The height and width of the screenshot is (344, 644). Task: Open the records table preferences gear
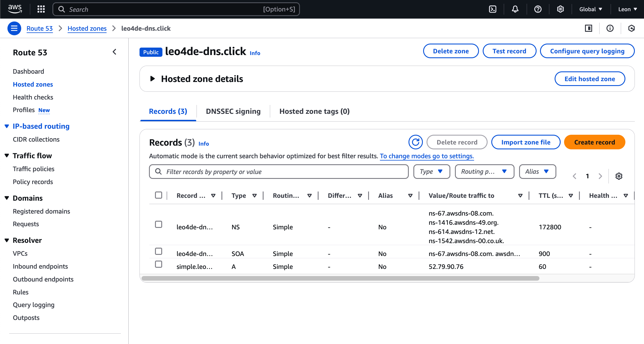tap(619, 176)
